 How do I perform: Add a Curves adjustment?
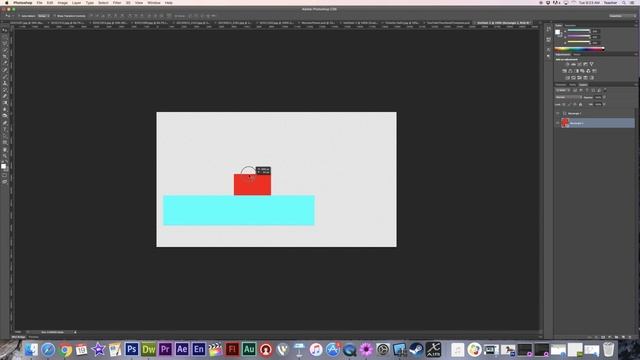tap(579, 64)
